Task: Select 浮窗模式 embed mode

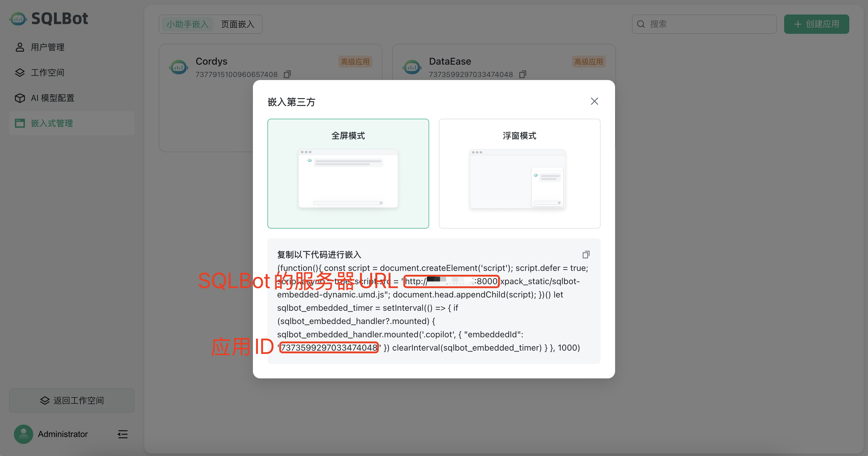Action: click(x=519, y=136)
